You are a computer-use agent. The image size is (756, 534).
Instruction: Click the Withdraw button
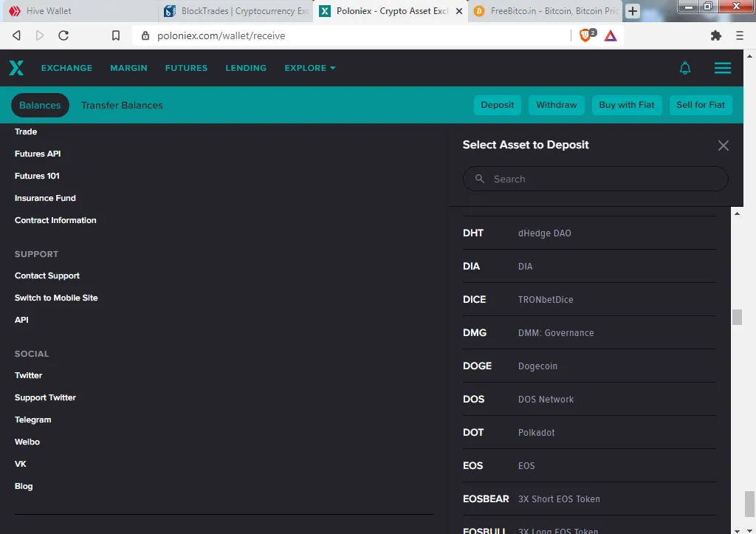(x=557, y=105)
